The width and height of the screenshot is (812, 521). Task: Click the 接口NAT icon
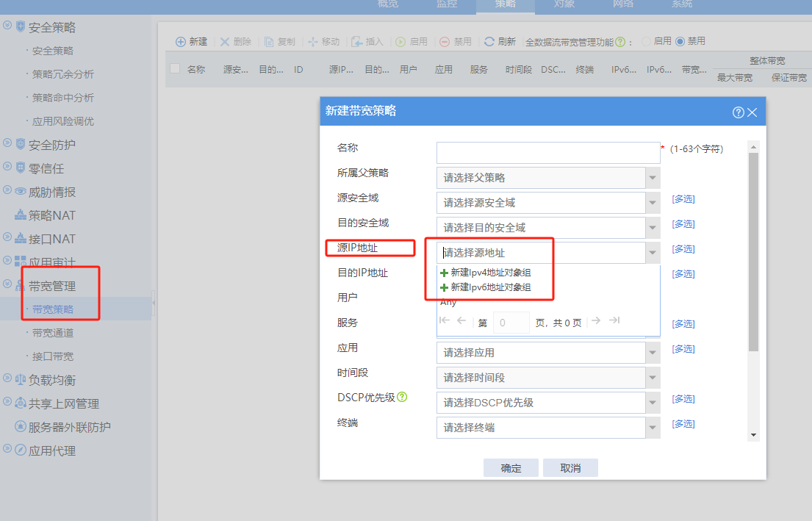coord(20,238)
